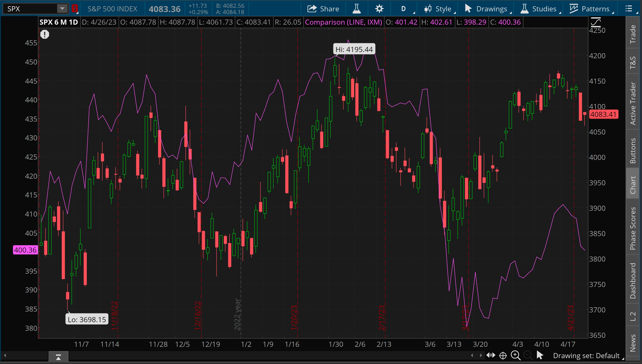Image resolution: width=642 pixels, height=364 pixels.
Task: Open the Phase Scores sidebar tab
Action: click(x=633, y=228)
